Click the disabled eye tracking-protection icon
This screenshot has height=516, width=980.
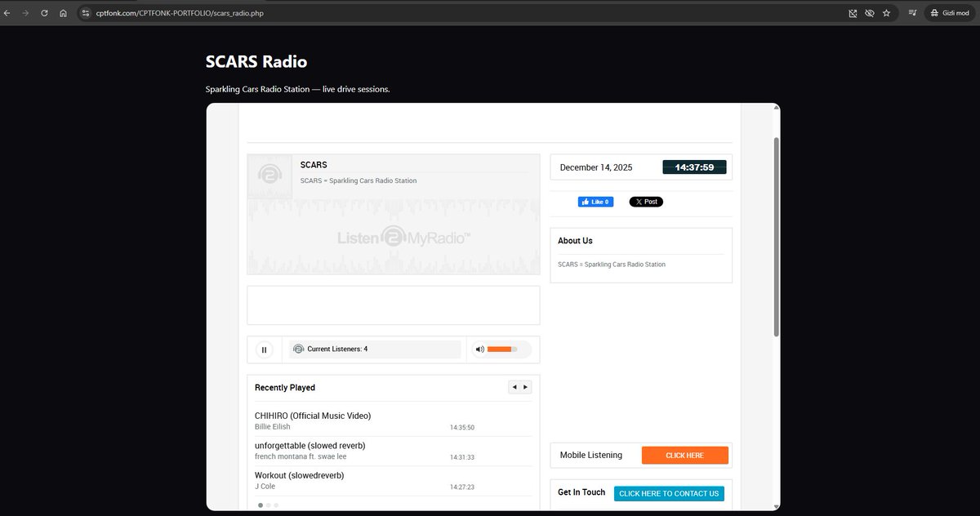pos(870,13)
